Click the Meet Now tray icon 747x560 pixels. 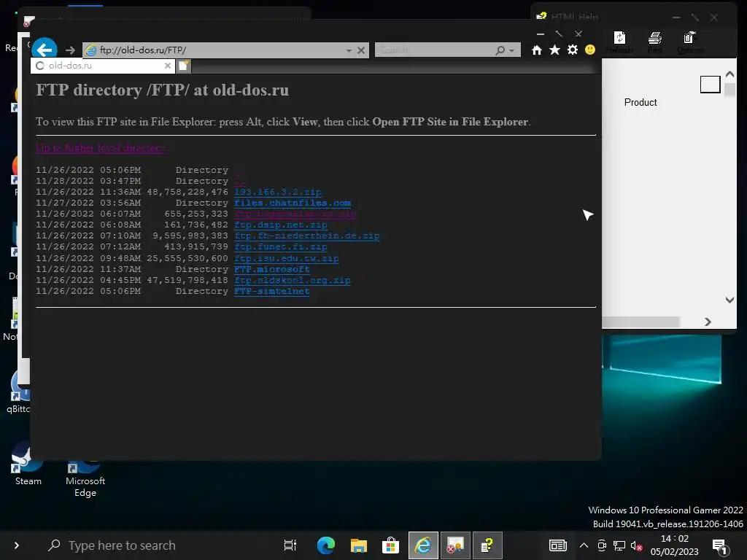pos(602,545)
